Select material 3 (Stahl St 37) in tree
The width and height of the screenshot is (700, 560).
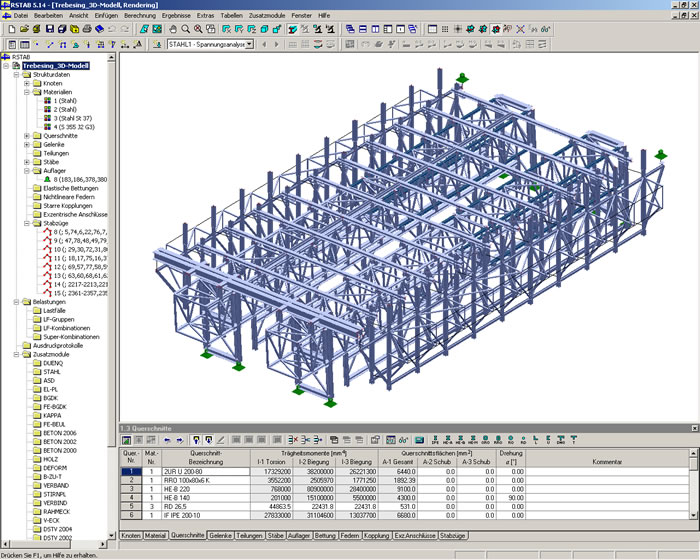point(73,118)
